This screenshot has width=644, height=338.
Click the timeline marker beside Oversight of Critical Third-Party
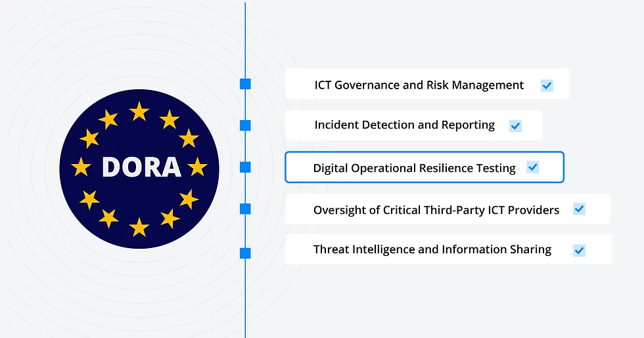point(245,209)
